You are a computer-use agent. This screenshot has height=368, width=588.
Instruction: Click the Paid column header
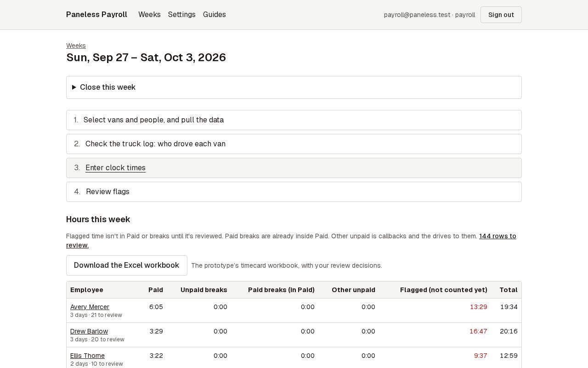coord(156,290)
